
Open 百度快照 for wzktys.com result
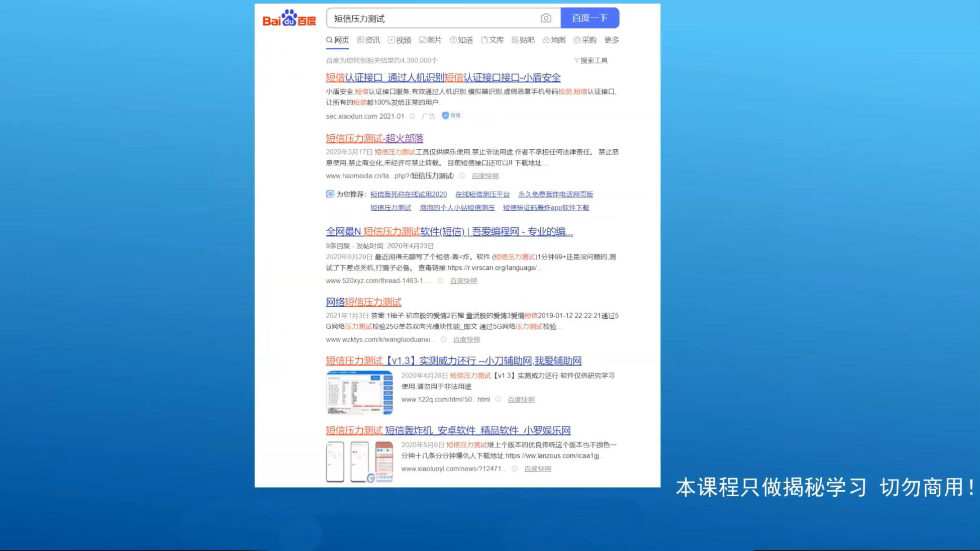(466, 340)
